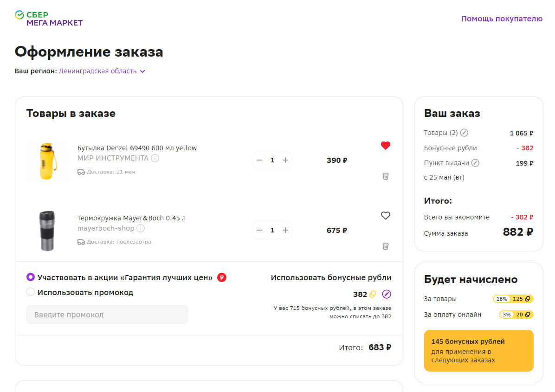Decrease Denzel bottle quantity
This screenshot has width=555, height=392.
259,160
